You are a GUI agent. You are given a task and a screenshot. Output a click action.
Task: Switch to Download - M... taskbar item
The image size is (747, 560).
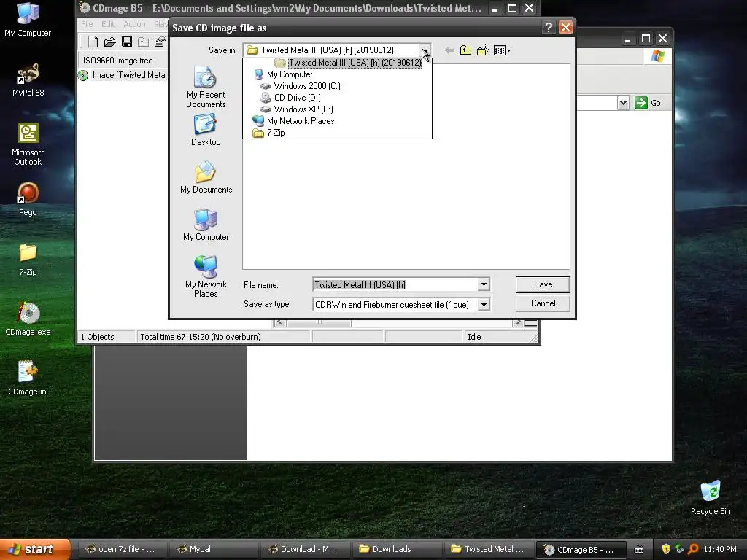pyautogui.click(x=304, y=550)
